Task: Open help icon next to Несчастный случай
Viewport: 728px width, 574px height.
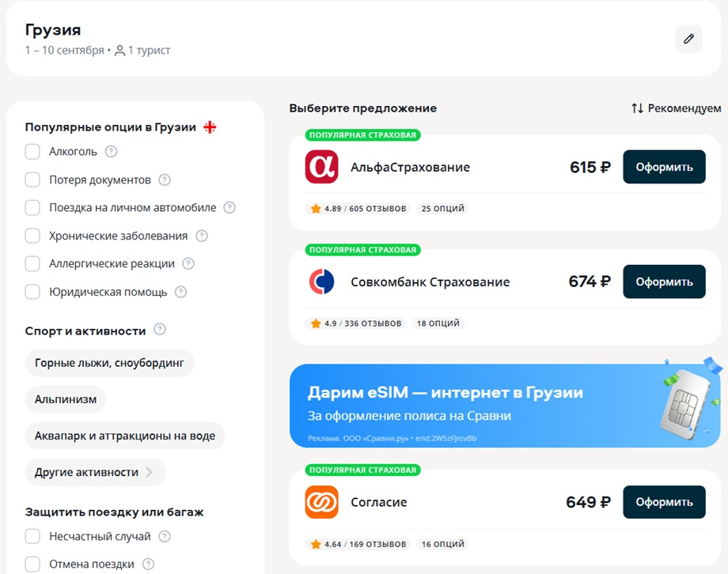Action: pos(165,536)
